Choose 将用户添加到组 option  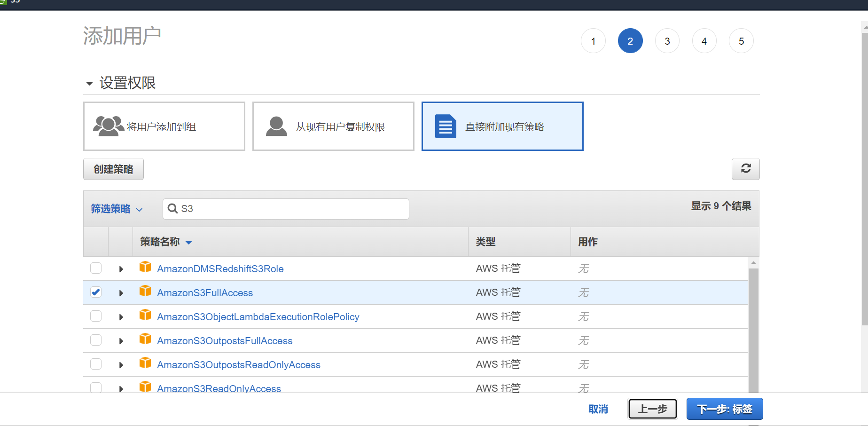tap(164, 126)
